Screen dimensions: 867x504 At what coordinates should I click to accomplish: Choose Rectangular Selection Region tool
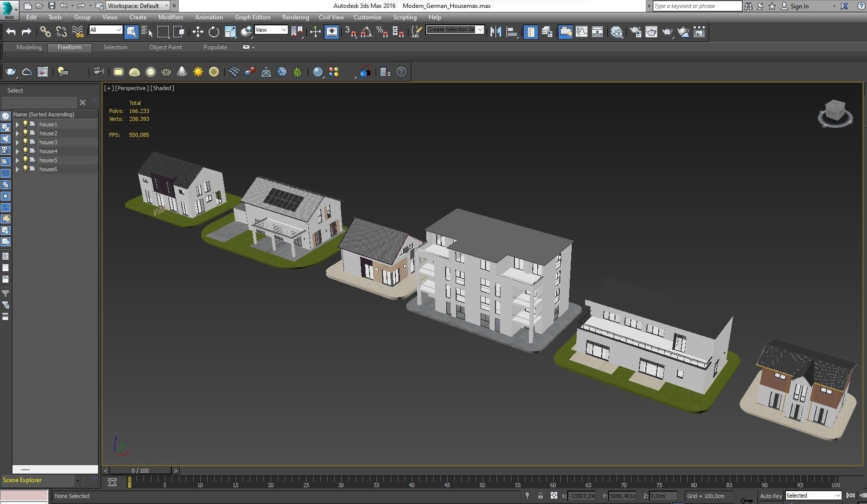click(163, 32)
